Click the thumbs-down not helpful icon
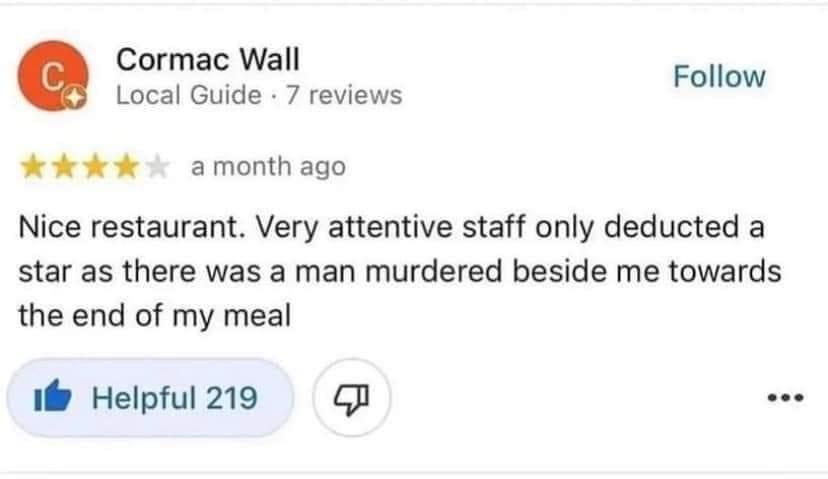 [351, 398]
